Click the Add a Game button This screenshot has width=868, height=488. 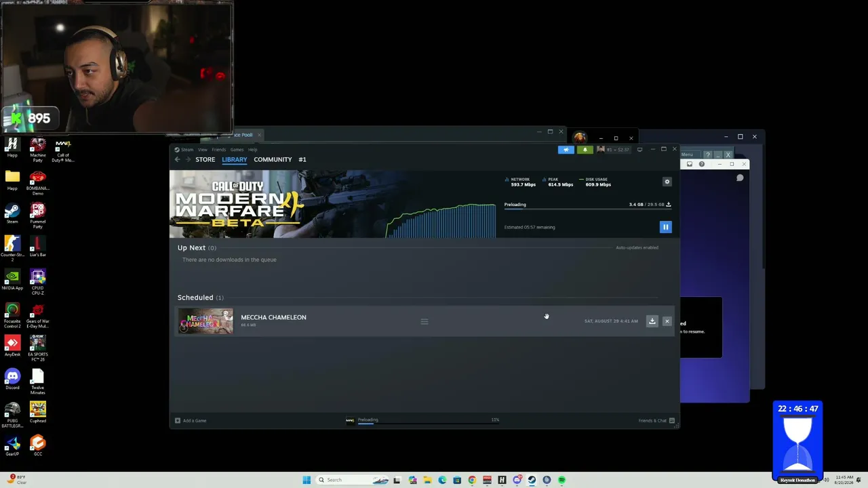(x=191, y=421)
